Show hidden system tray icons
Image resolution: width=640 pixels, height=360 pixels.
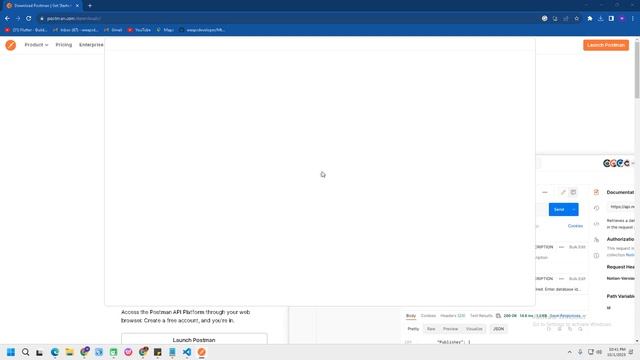pyautogui.click(x=569, y=352)
